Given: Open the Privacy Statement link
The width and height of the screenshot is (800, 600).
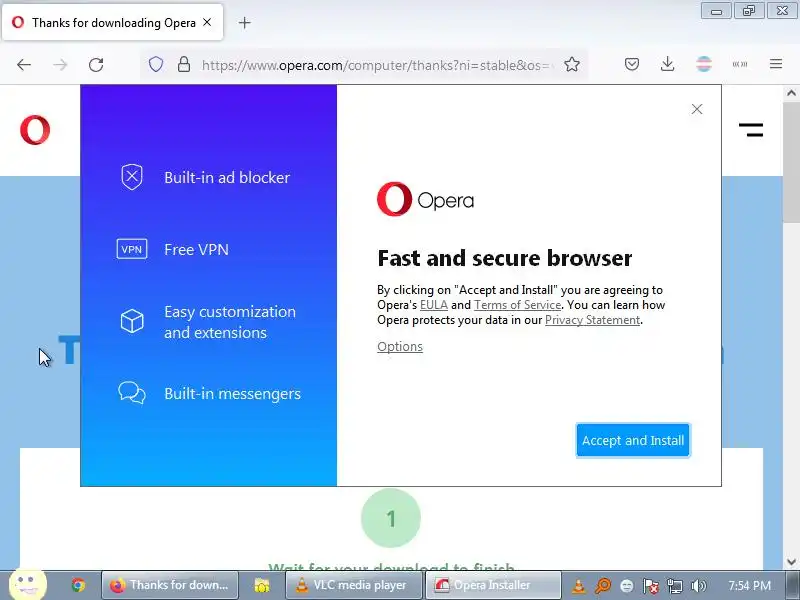Looking at the screenshot, I should point(592,320).
